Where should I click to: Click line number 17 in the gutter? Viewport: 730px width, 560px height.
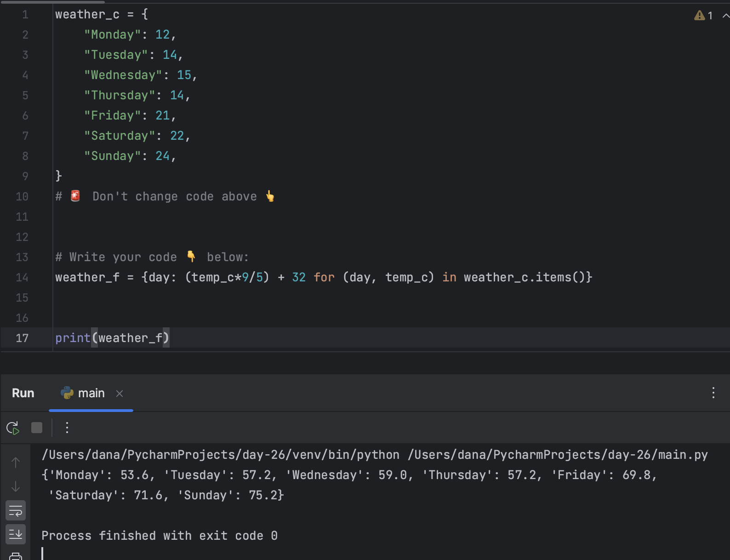pos(22,338)
